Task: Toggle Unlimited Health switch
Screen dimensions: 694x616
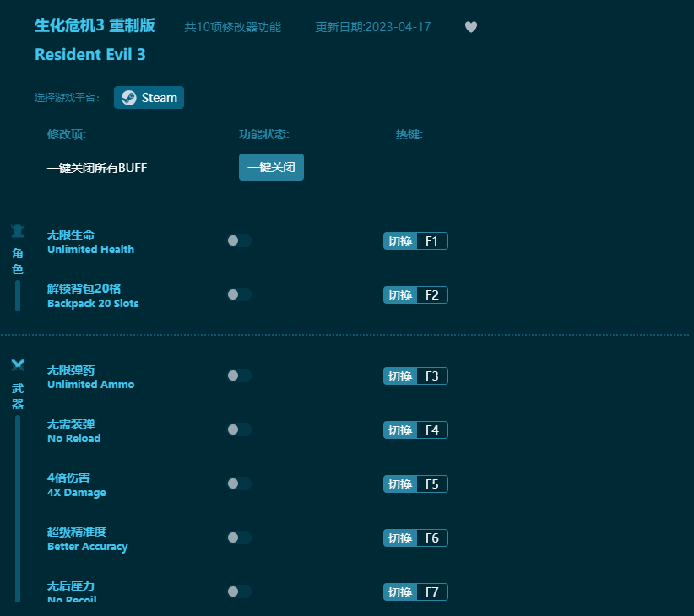Action: tap(239, 240)
